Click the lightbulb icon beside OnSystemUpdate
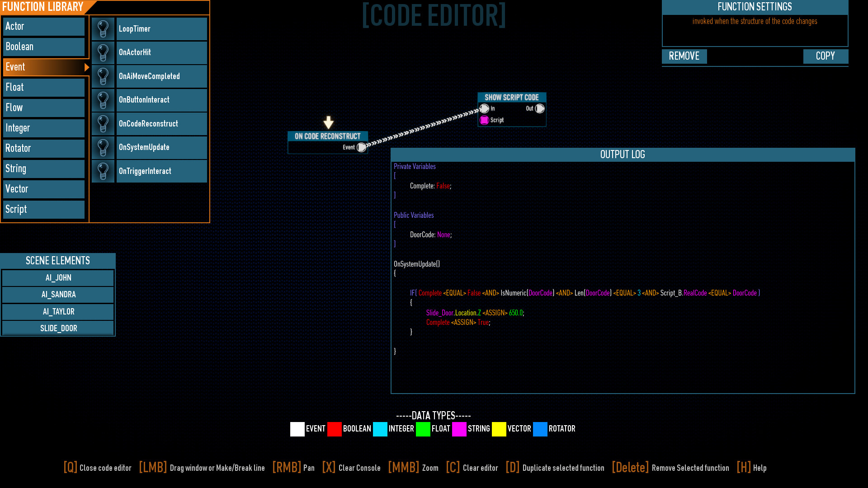Image resolution: width=868 pixels, height=488 pixels. pyautogui.click(x=103, y=147)
